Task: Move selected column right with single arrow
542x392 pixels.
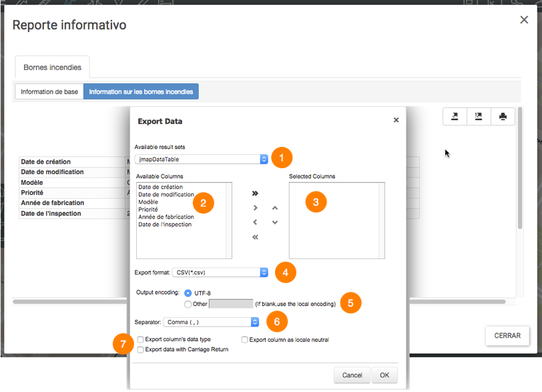Action: [x=255, y=208]
